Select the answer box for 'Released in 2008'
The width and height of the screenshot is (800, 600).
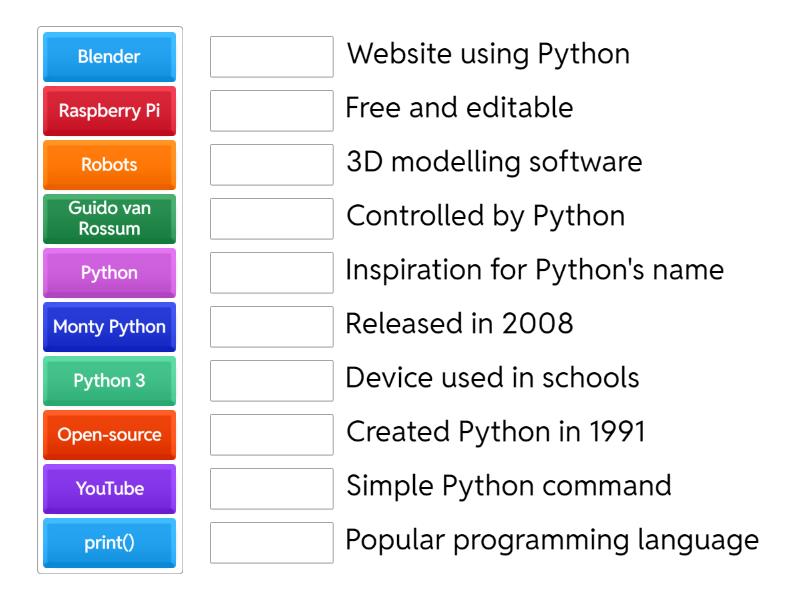[x=271, y=327]
